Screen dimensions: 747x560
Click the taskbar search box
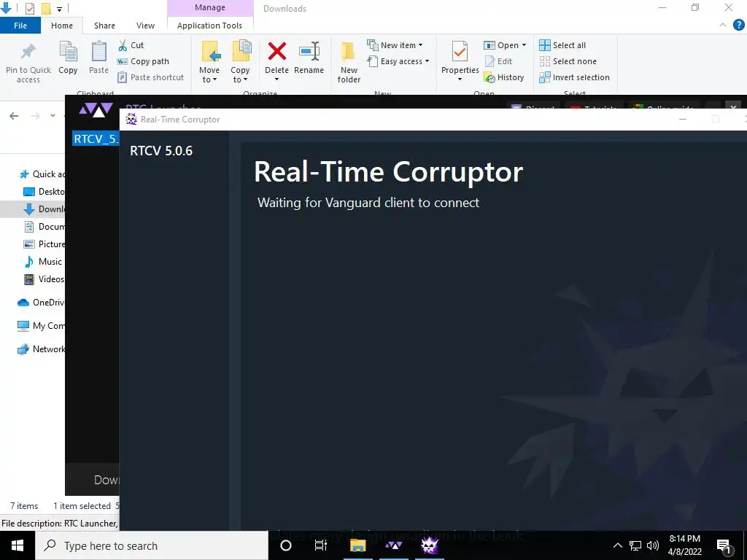(152, 545)
